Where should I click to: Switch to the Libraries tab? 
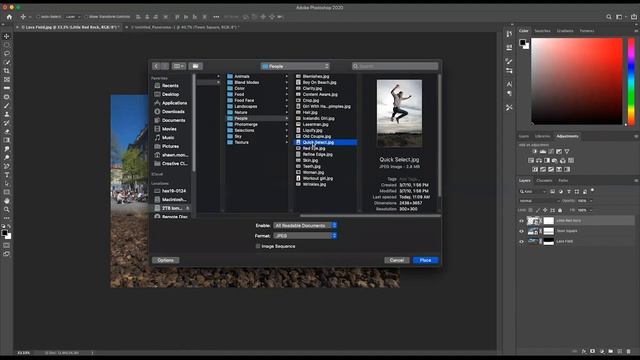click(542, 136)
